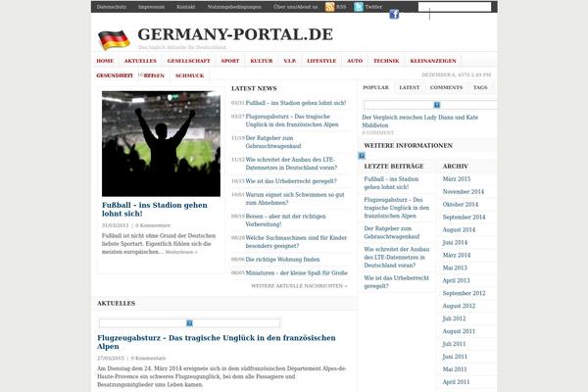This screenshot has width=588, height=392.
Task: Open the Impressum link
Action: click(151, 7)
